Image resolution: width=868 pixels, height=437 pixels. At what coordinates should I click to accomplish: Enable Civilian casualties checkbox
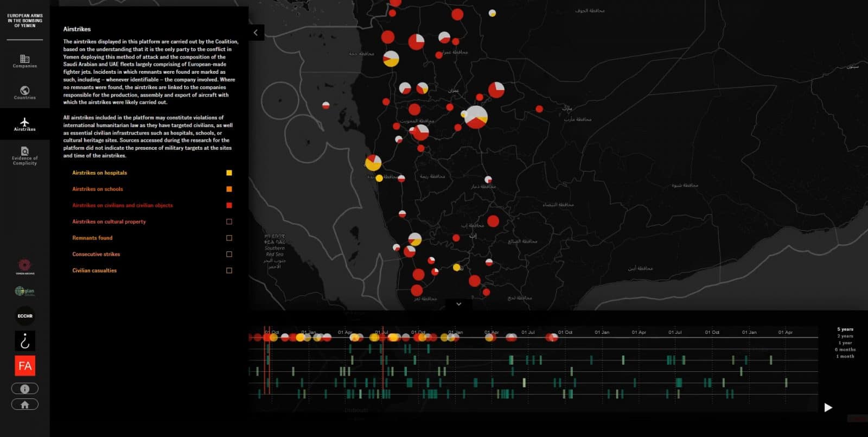pos(229,270)
